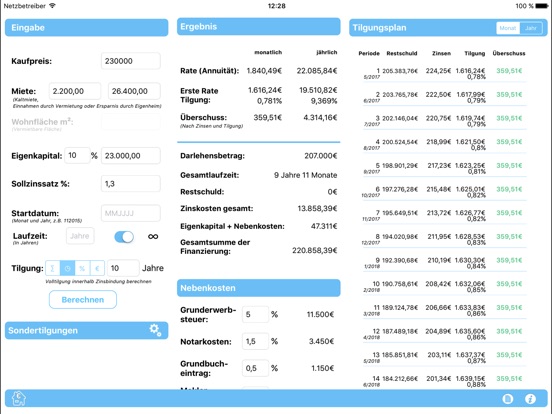Edit the yearly Miete field 26.400,00
Screen dimensions: 552x414
[x=134, y=91]
